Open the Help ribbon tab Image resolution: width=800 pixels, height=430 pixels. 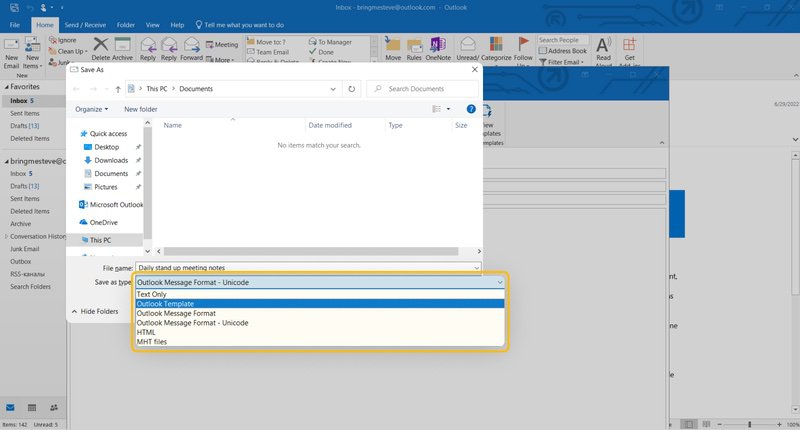pyautogui.click(x=177, y=25)
